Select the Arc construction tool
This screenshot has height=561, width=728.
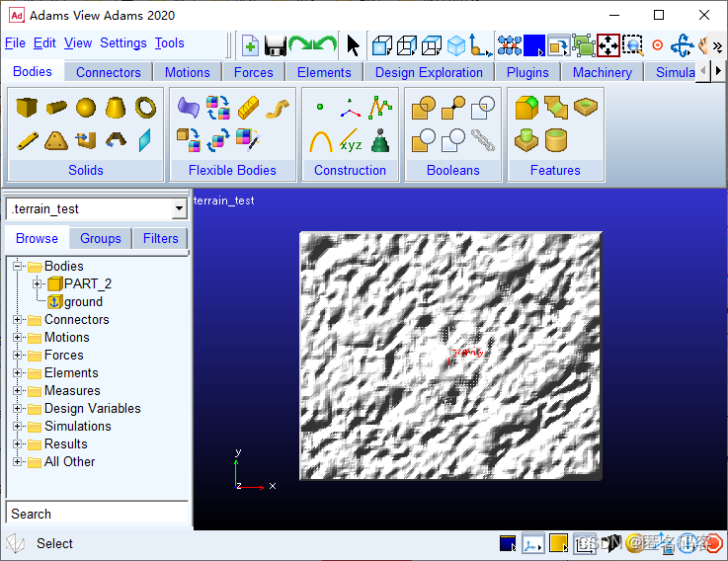point(321,141)
